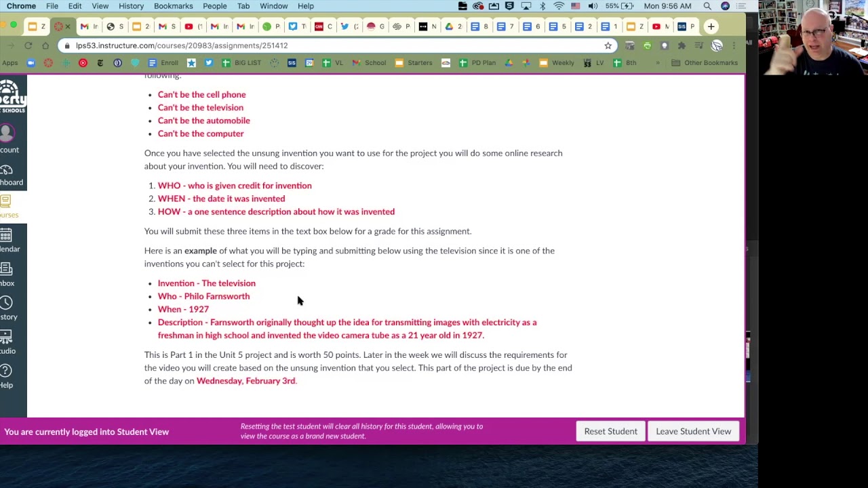Open the Twitter bookmark icon in bookmarks bar

[208, 62]
